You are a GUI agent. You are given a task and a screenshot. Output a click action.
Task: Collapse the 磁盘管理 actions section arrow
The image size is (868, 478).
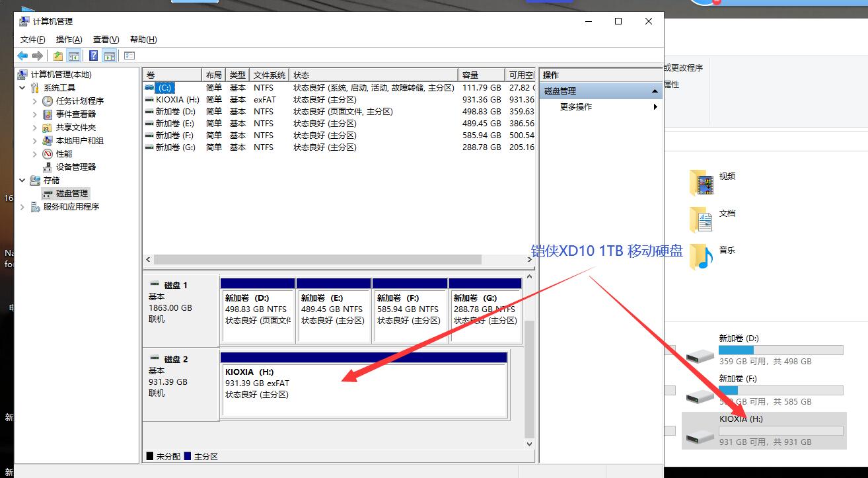[655, 91]
